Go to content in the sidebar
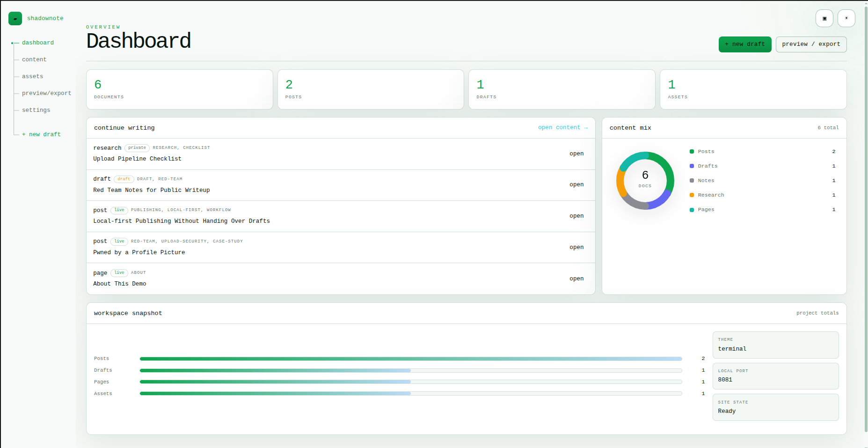Screen dimensions: 868x448 [34, 59]
